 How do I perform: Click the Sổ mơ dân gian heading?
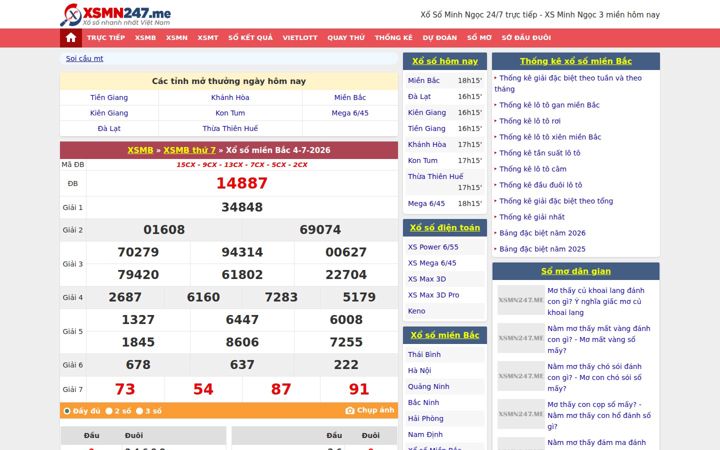coord(576,271)
